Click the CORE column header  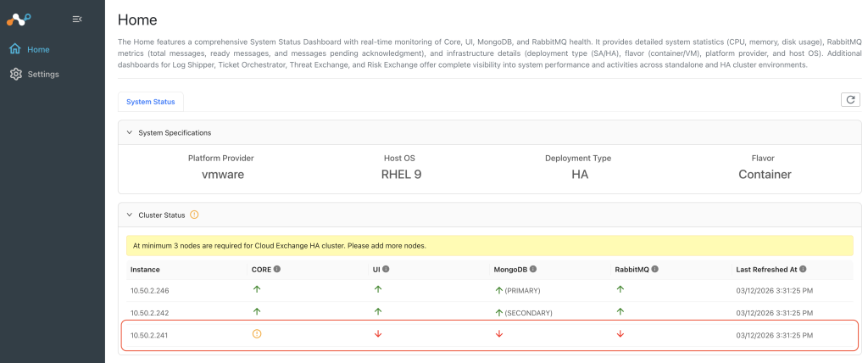[261, 270]
